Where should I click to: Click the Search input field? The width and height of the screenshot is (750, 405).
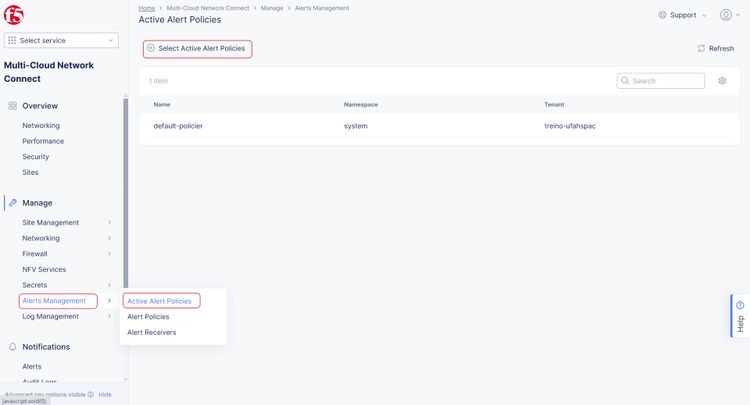[667, 81]
